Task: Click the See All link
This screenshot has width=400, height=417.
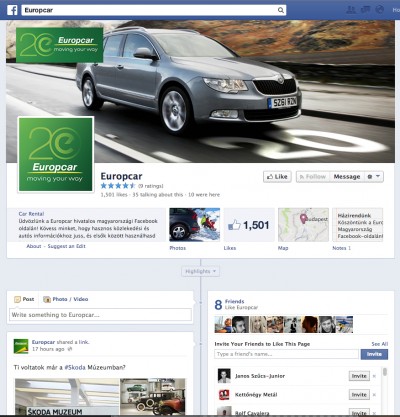Action: click(380, 344)
